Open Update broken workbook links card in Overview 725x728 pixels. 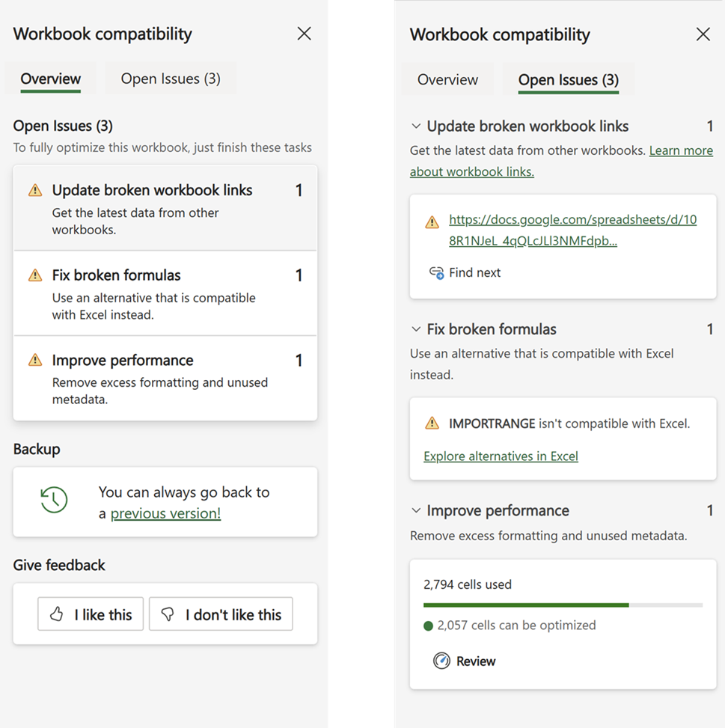pos(165,208)
